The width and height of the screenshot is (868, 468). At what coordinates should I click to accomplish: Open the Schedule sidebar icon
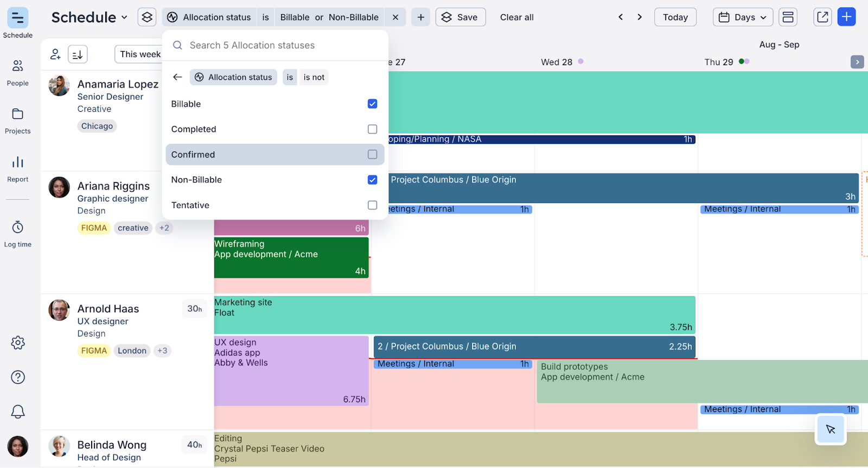click(x=18, y=18)
